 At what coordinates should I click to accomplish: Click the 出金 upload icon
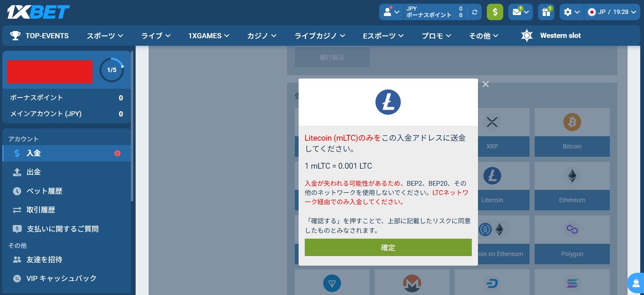(x=17, y=172)
